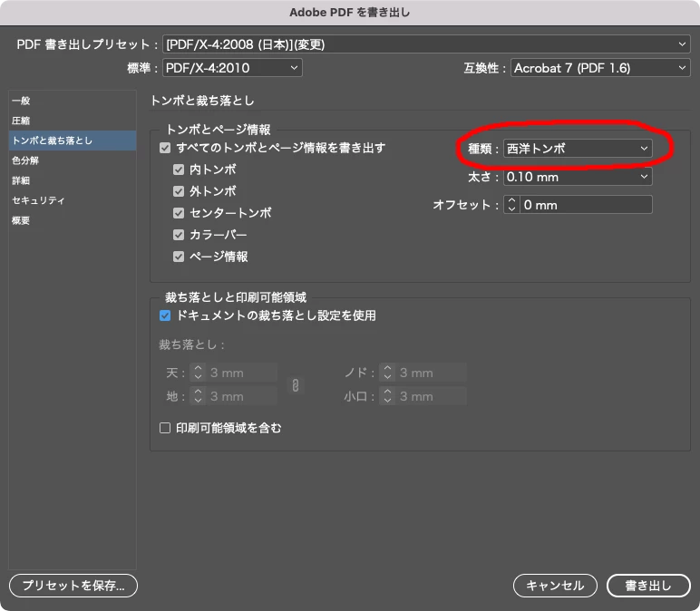
Task: Click the 書き出し button
Action: pyautogui.click(x=648, y=586)
